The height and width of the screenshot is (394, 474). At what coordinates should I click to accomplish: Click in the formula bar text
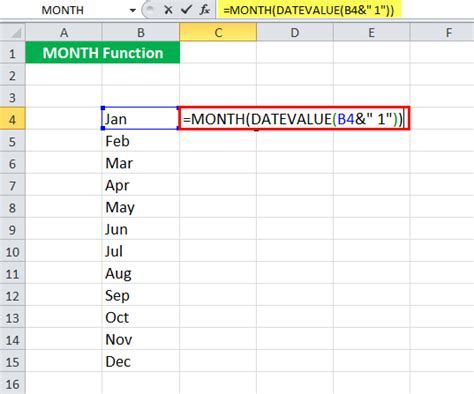point(309,10)
